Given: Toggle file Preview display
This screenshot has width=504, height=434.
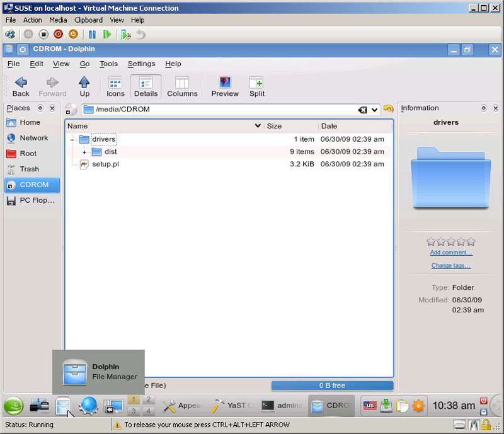Looking at the screenshot, I should pos(225,87).
